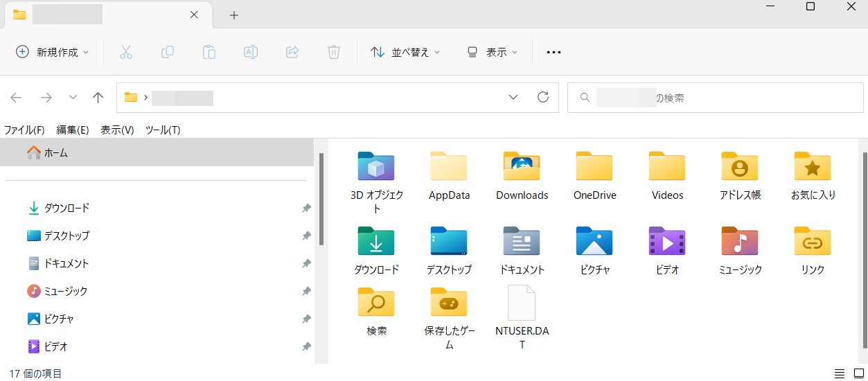The width and height of the screenshot is (868, 381).
Task: Unpin ドキュメント using its pin icon
Action: [x=306, y=263]
